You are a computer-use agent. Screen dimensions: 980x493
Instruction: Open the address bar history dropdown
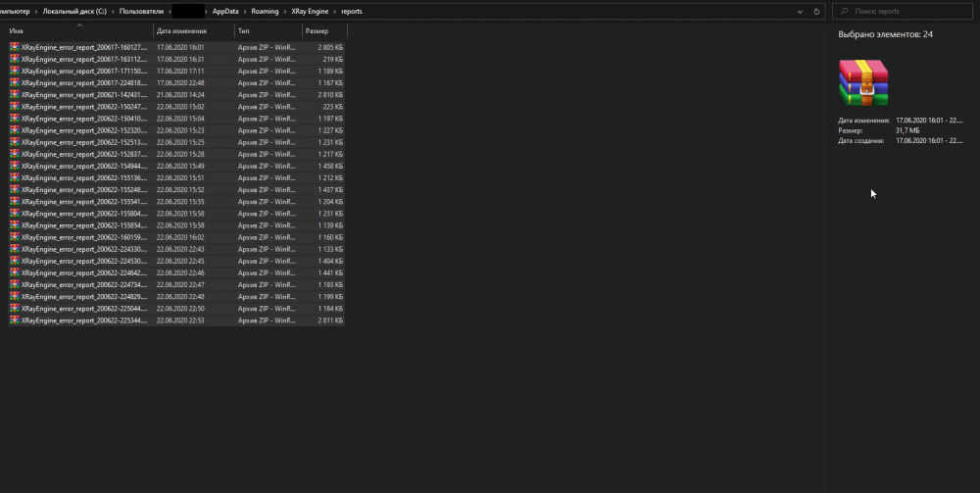(x=800, y=11)
